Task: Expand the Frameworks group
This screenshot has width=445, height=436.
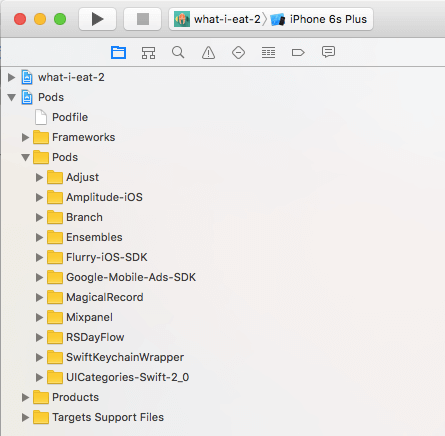Action: [x=25, y=137]
